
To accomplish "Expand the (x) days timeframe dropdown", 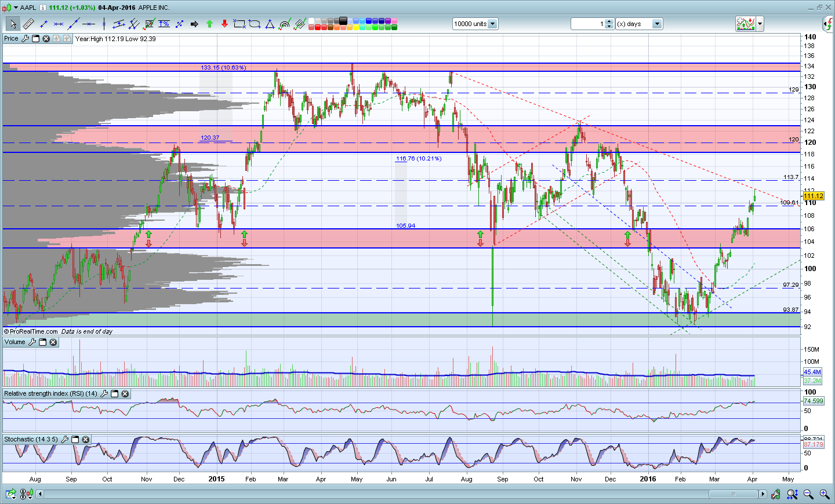I will click(x=656, y=24).
